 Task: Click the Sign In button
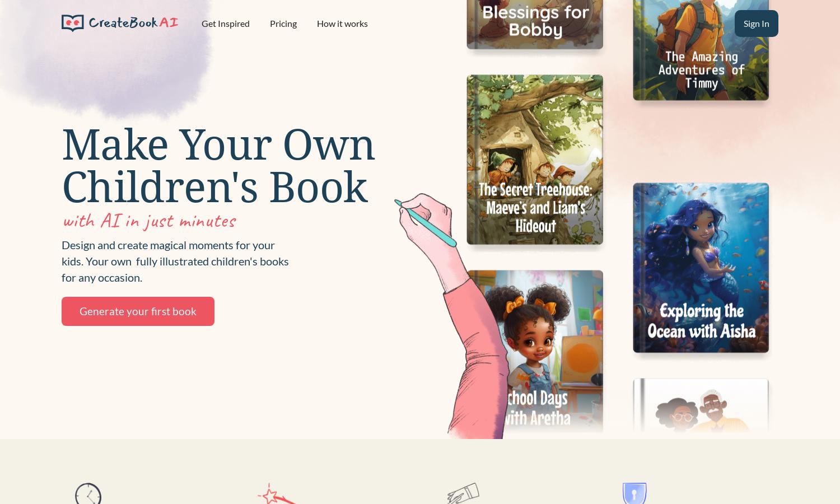(756, 24)
